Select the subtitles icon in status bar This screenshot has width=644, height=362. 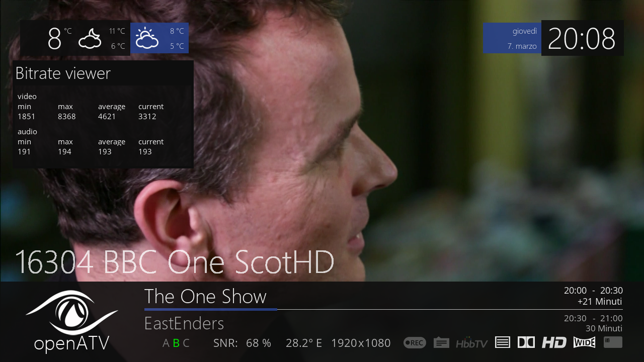[441, 343]
